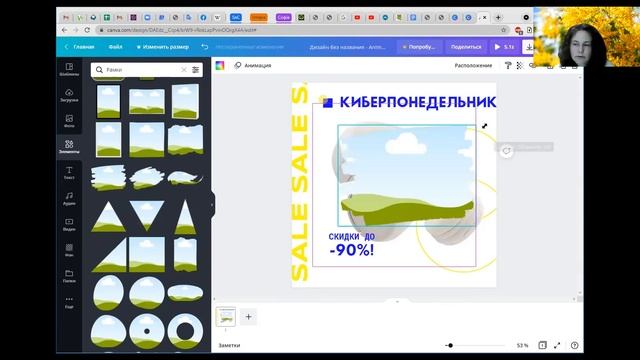Click the transparency checkerboard icon
The height and width of the screenshot is (360, 640).
520,65
